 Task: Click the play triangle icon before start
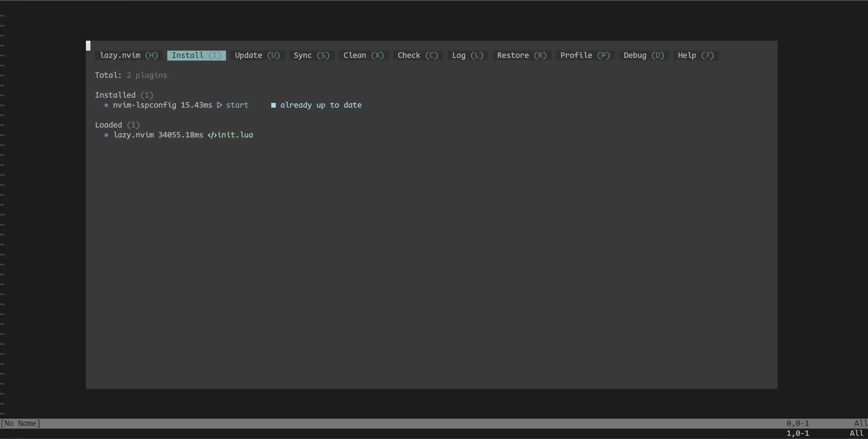219,105
